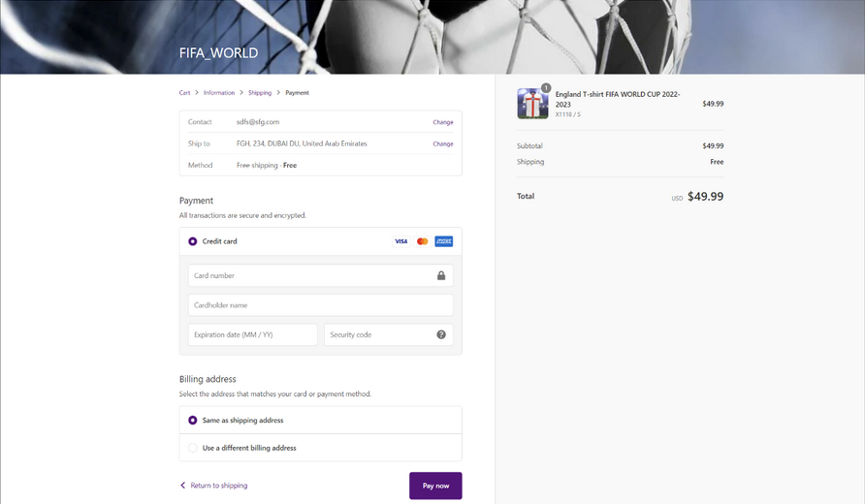Click the Security code help question mark icon
This screenshot has height=504, width=865.
click(x=441, y=334)
